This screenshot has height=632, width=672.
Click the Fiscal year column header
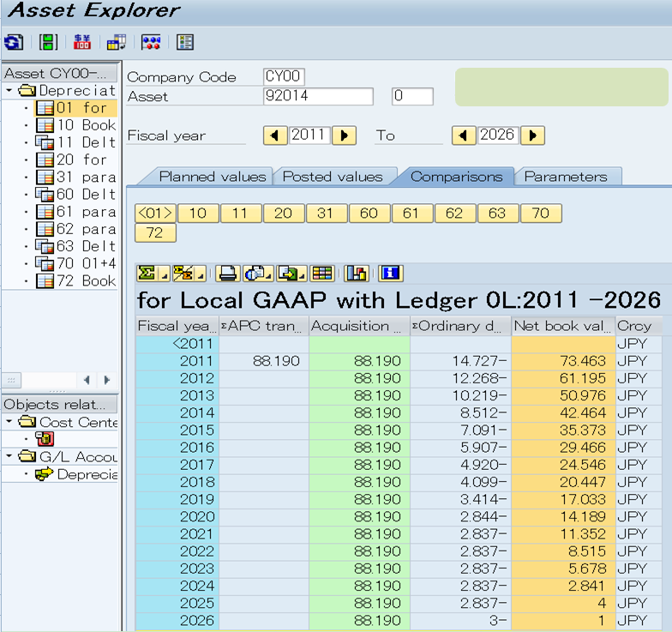click(x=177, y=326)
